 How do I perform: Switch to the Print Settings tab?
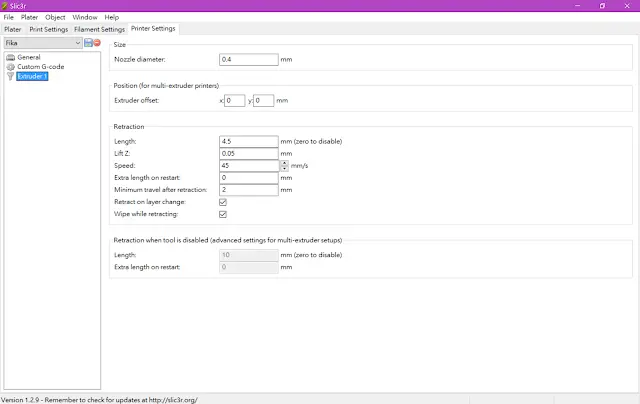(49, 29)
